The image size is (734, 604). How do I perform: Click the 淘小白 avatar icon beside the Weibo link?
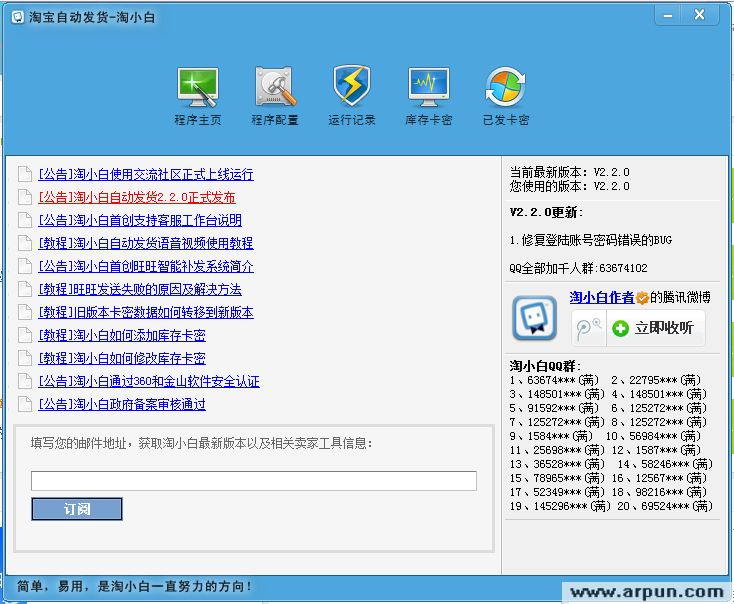point(535,318)
